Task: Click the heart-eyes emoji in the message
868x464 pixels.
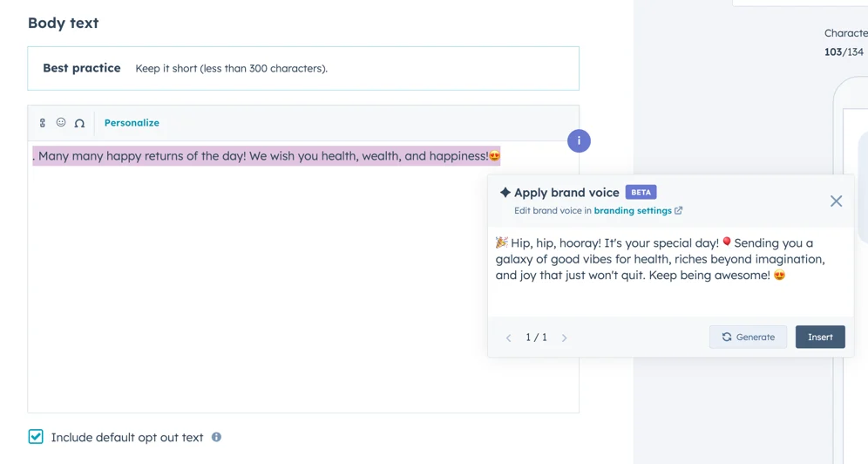Action: 494,156
